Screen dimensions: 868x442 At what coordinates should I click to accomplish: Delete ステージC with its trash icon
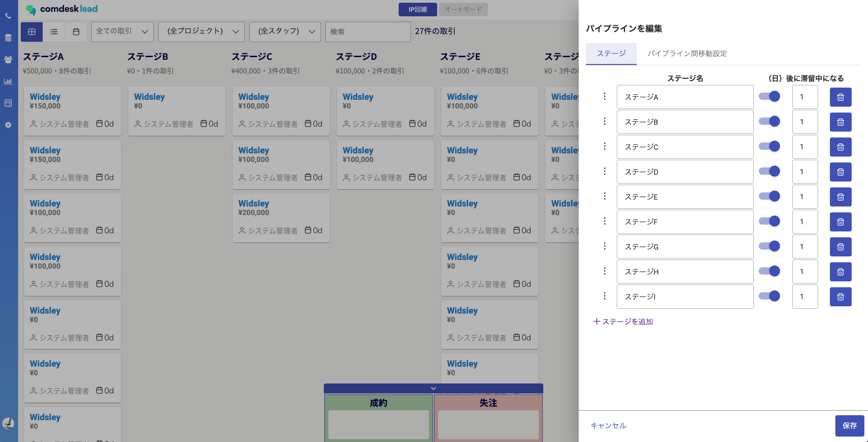(840, 147)
